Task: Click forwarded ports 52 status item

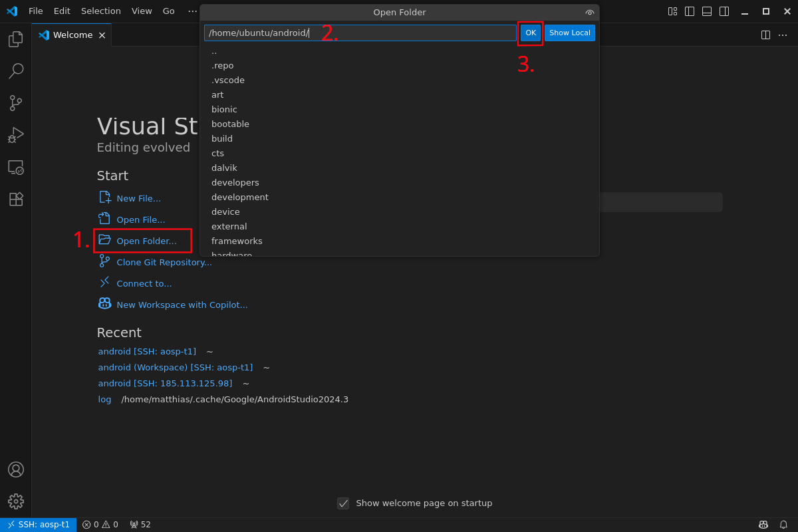Action: pyautogui.click(x=140, y=525)
